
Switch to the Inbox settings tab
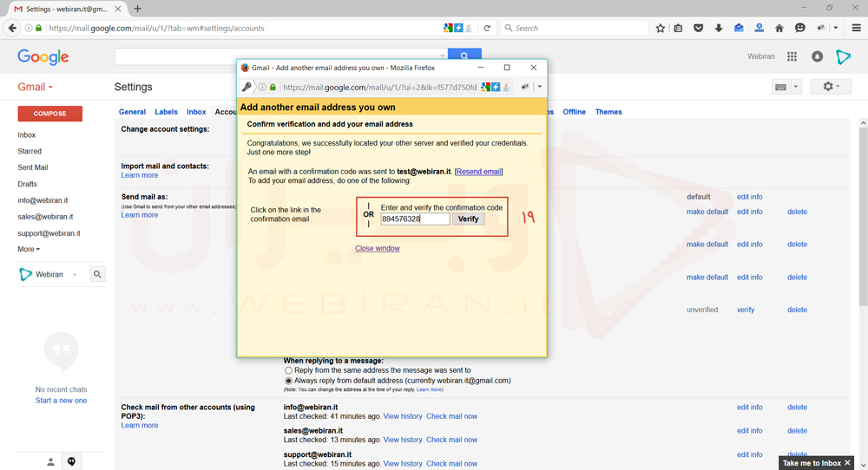196,112
